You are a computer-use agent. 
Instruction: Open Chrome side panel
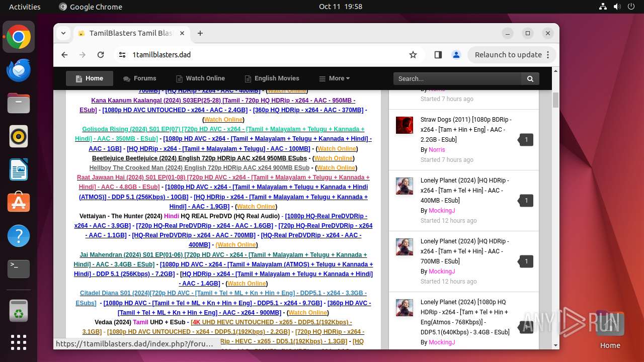pos(438,55)
